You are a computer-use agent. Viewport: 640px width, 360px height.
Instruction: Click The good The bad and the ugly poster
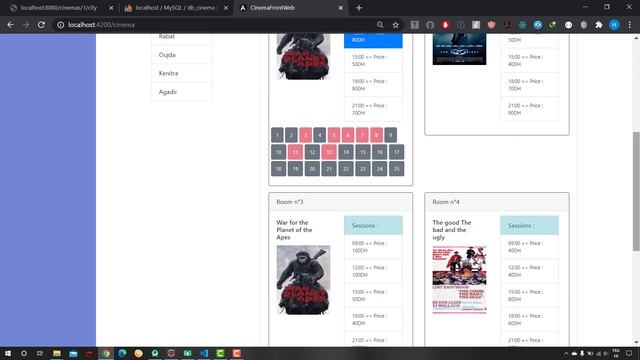460,280
